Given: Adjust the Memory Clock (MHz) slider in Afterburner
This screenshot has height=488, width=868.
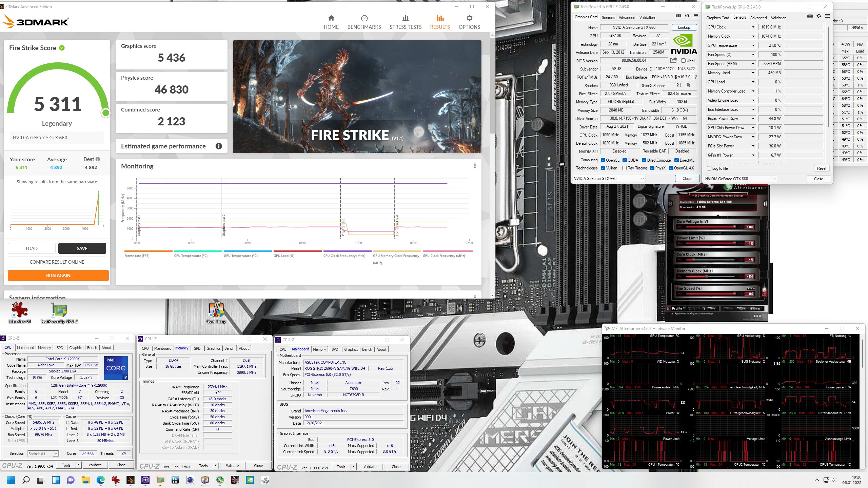Looking at the screenshot, I should [x=706, y=277].
